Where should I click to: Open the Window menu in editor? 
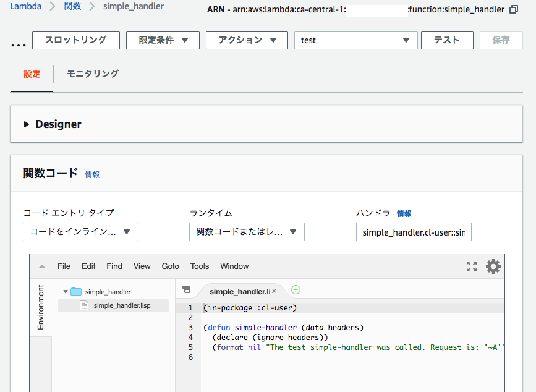[x=234, y=266]
